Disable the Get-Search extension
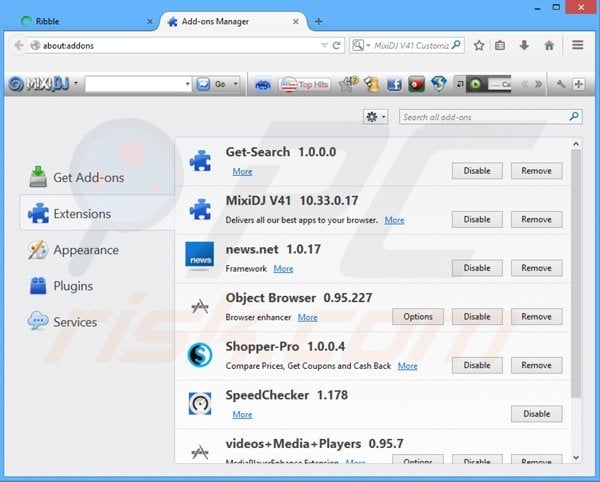 [477, 171]
